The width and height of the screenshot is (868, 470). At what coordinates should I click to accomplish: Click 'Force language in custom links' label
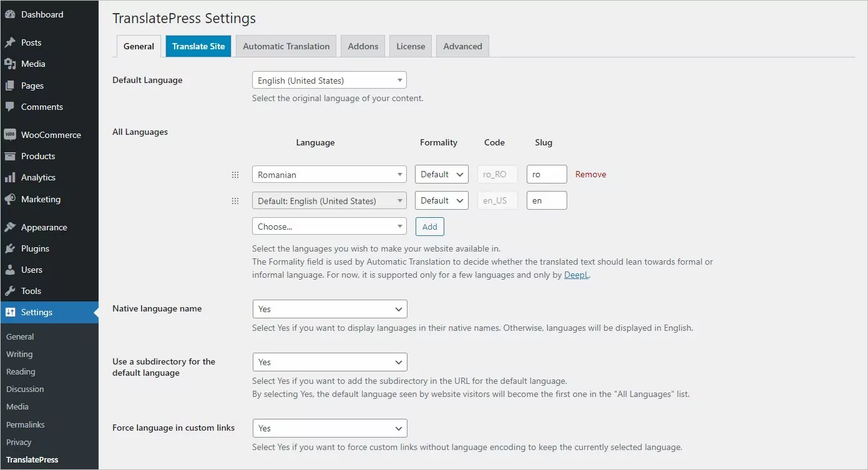173,428
